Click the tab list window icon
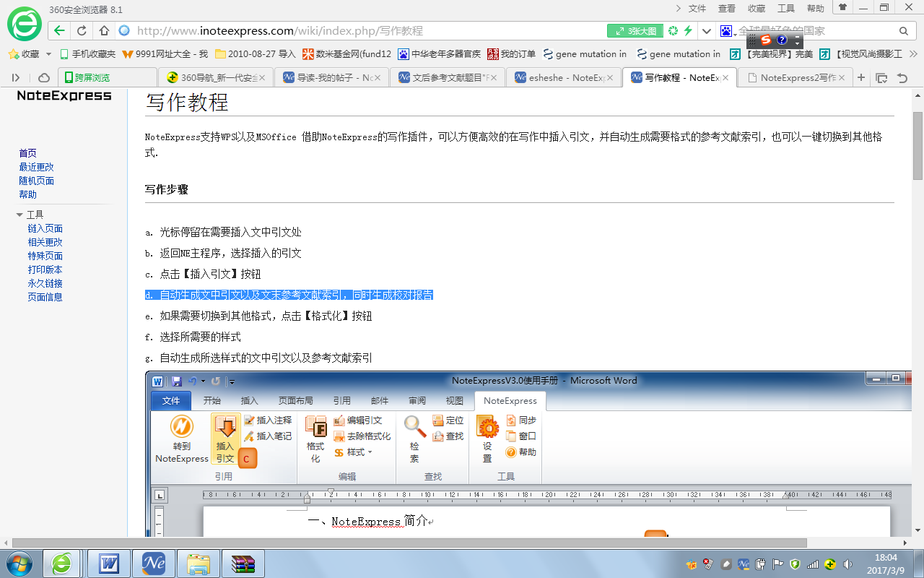 click(x=881, y=77)
